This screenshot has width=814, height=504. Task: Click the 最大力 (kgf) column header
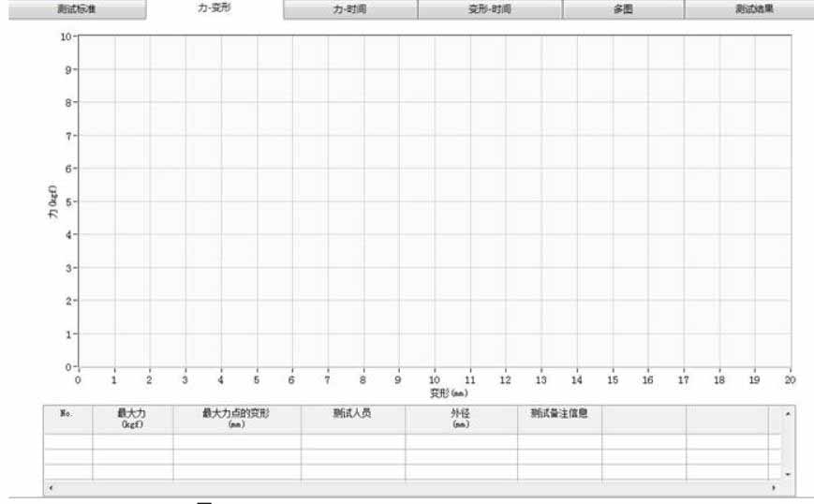coord(132,418)
